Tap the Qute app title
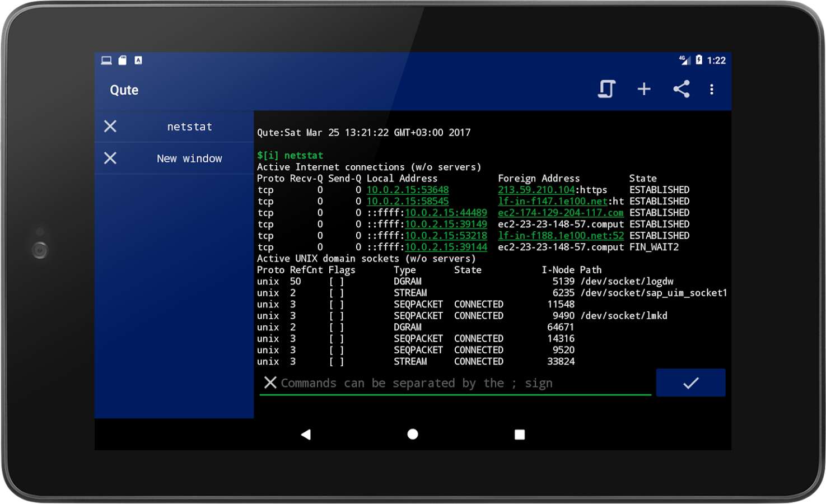The image size is (826, 504). pyautogui.click(x=124, y=90)
